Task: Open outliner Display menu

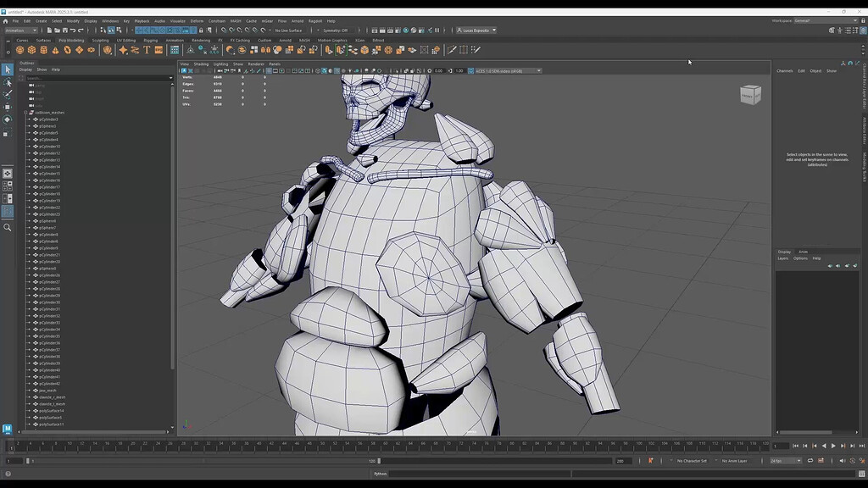Action: (25, 69)
